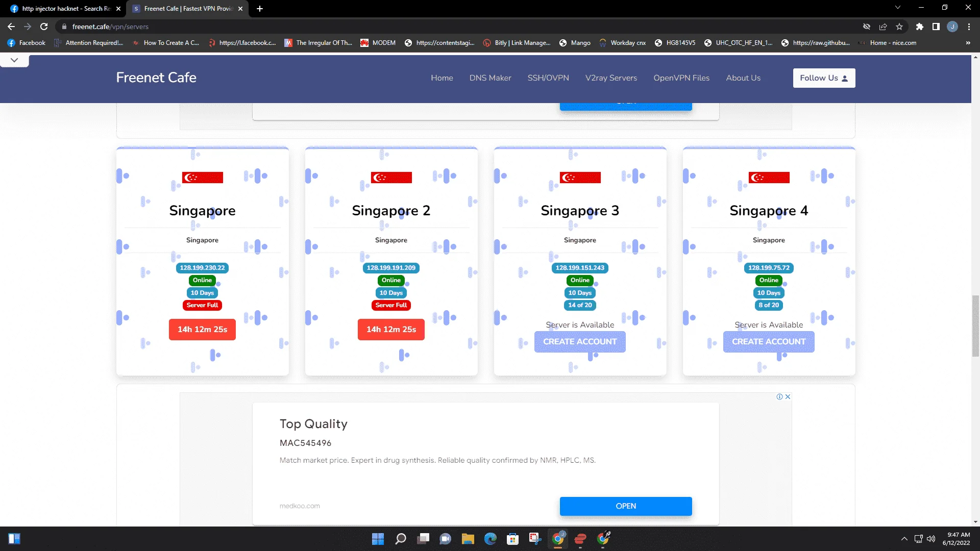This screenshot has height=551, width=980.
Task: Open Microsoft Store from the taskbar
Action: [x=513, y=539]
